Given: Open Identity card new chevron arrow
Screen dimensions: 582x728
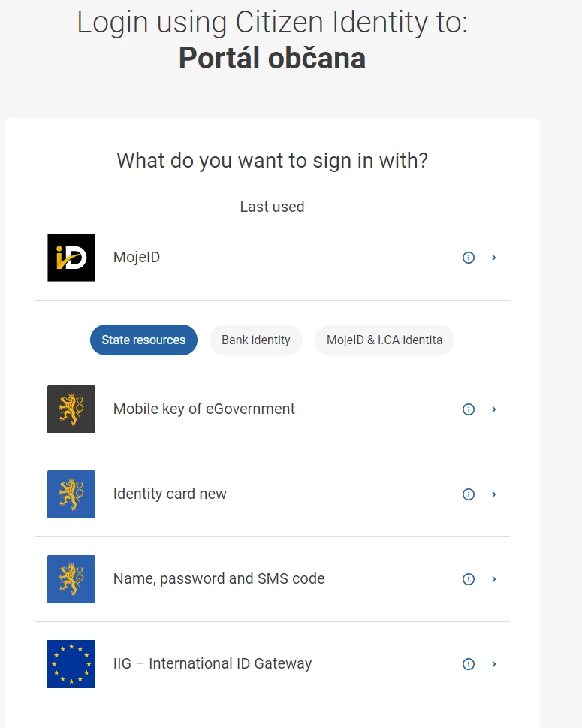Looking at the screenshot, I should (x=494, y=494).
